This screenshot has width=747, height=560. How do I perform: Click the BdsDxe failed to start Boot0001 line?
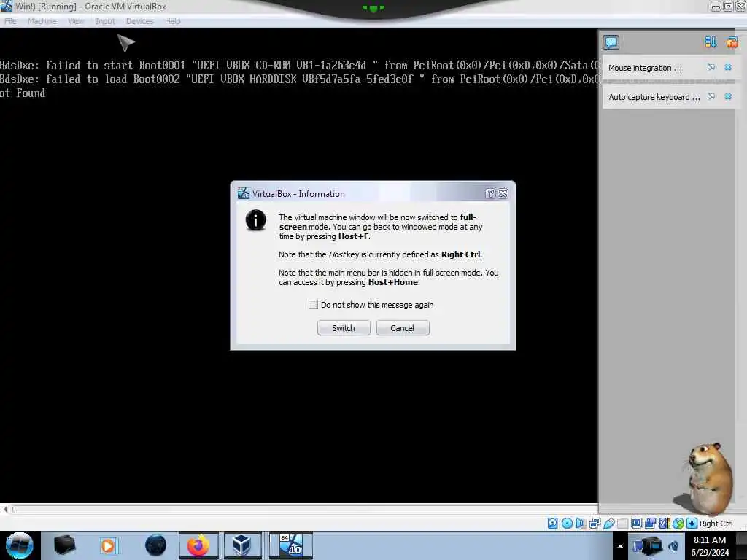tap(298, 65)
